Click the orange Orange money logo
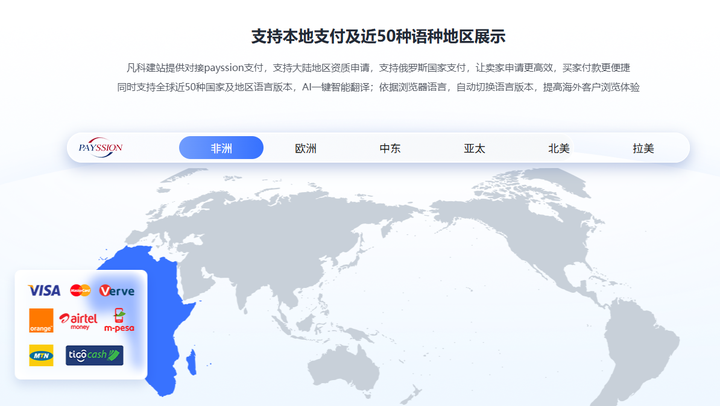 [x=41, y=320]
